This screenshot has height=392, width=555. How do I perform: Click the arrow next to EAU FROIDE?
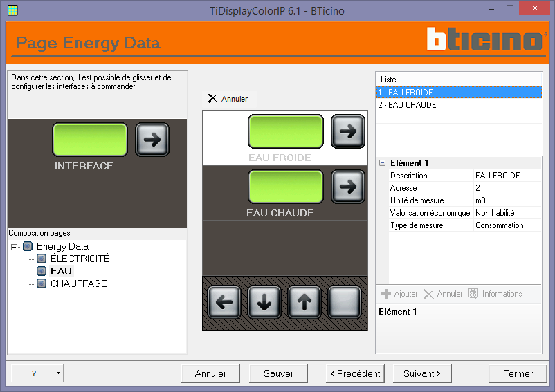[x=348, y=131]
